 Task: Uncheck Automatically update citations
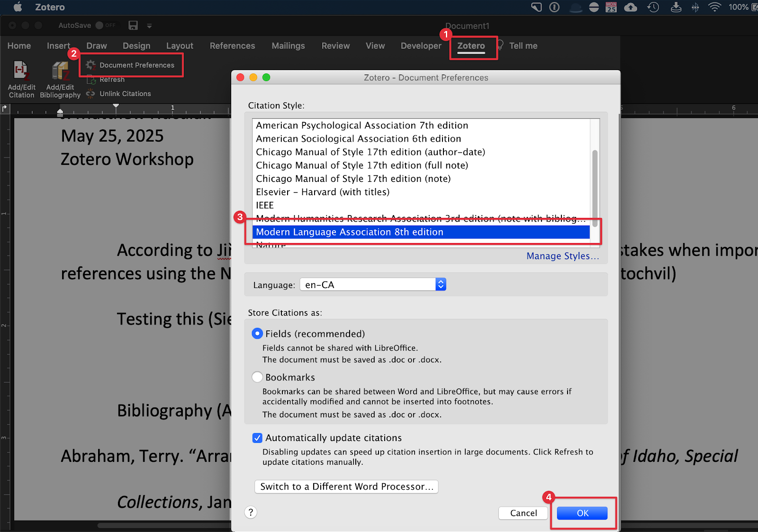257,438
